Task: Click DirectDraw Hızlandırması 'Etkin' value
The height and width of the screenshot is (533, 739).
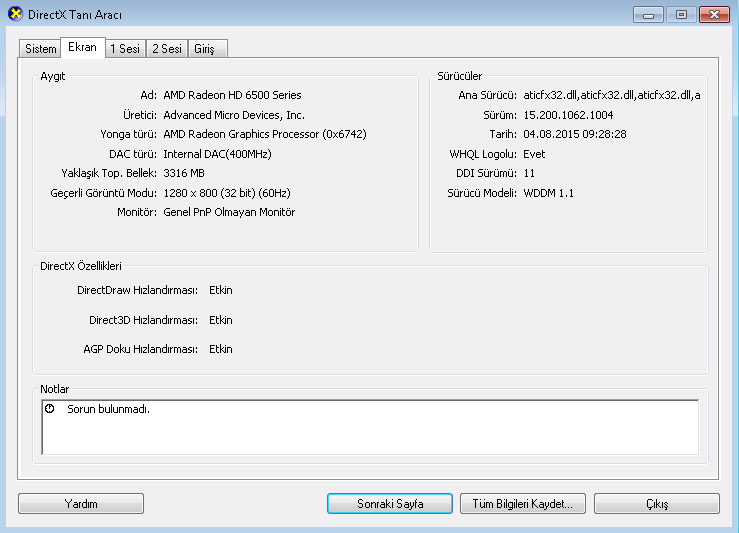Action: point(221,290)
